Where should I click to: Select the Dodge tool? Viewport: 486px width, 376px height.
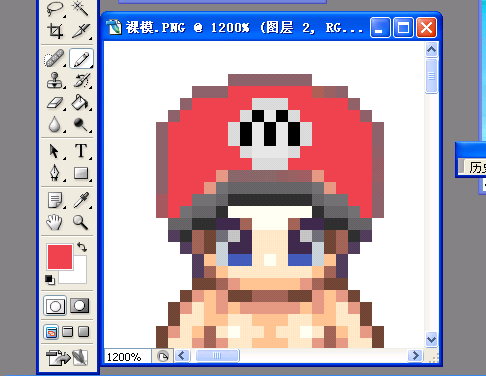click(x=81, y=125)
